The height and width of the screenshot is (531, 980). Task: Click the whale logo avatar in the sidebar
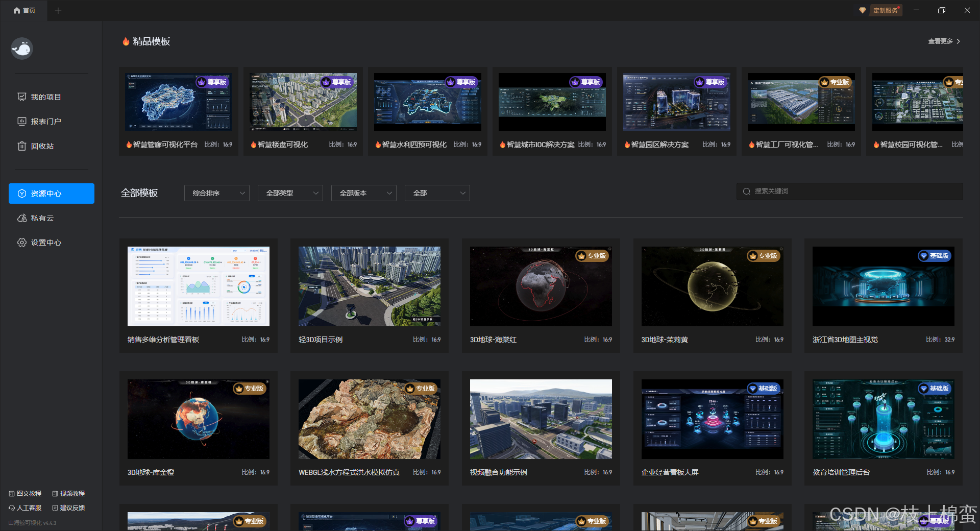click(x=22, y=49)
